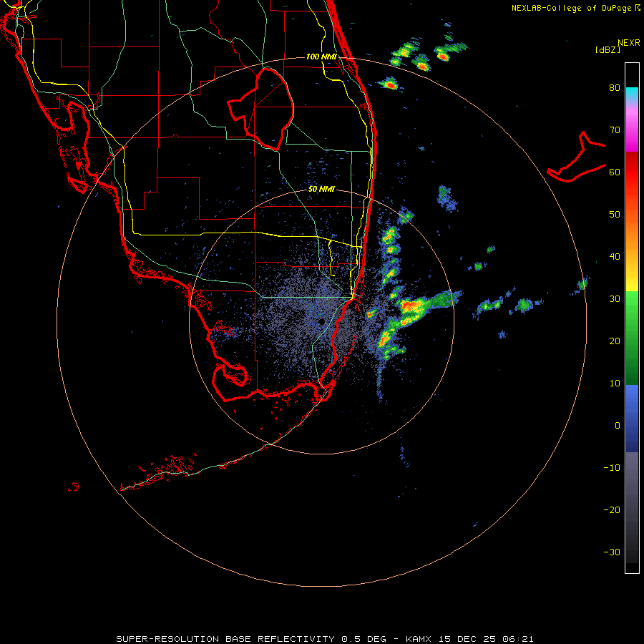
Task: Click the 0 value on the dBZ scale
Action: [x=618, y=426]
